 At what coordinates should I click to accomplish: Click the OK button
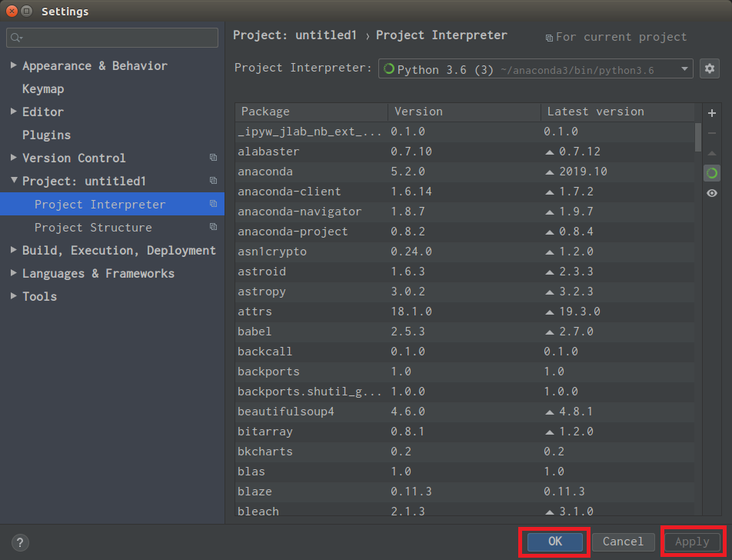pyautogui.click(x=554, y=542)
